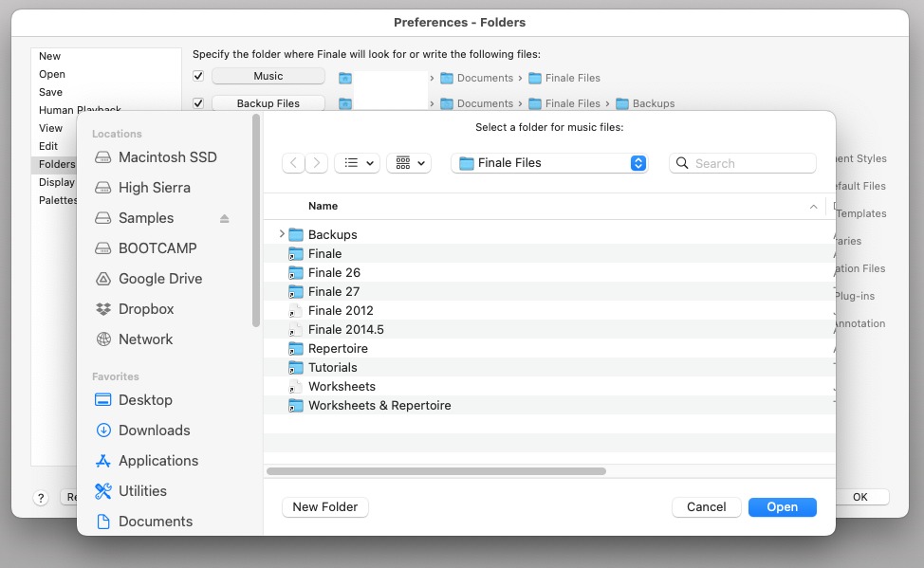The width and height of the screenshot is (924, 568).
Task: Open the list view options dropdown
Action: pos(357,163)
